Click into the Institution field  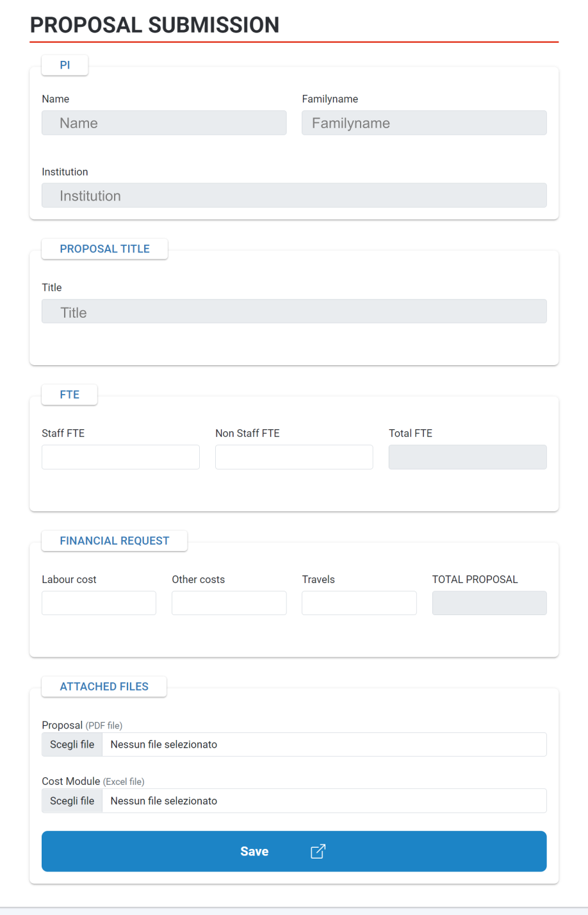coord(294,195)
